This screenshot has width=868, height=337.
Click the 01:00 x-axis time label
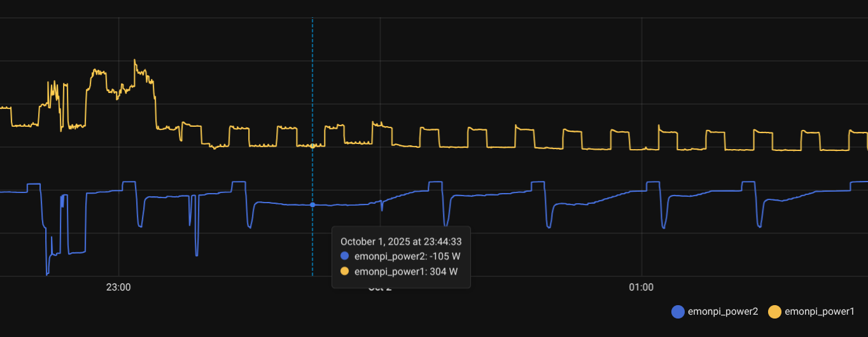641,287
